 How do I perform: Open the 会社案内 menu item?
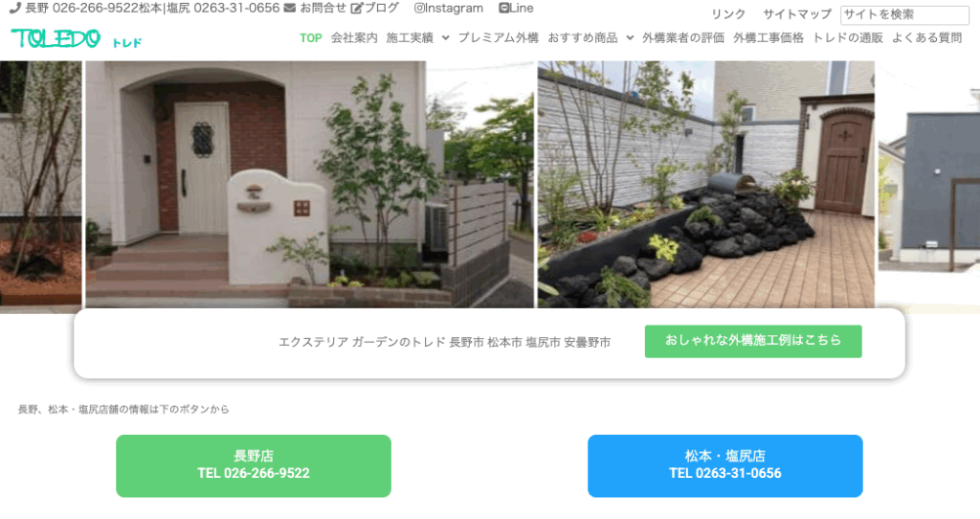[x=354, y=38]
